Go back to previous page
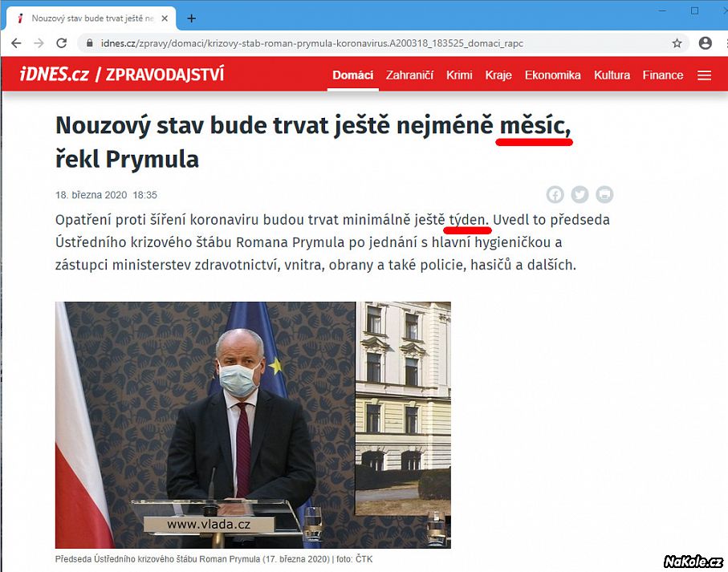This screenshot has height=572, width=728. click(x=16, y=43)
